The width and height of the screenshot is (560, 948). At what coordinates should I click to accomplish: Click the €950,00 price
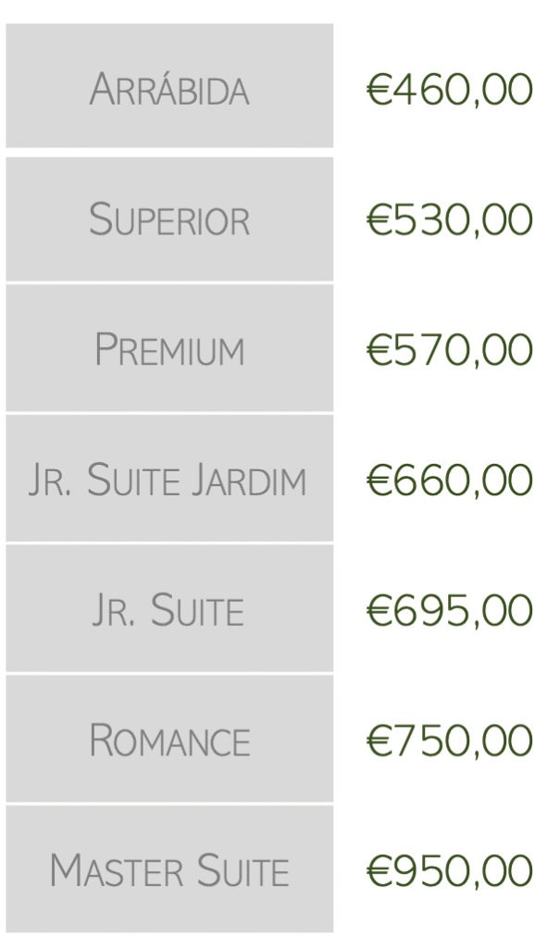tap(450, 870)
